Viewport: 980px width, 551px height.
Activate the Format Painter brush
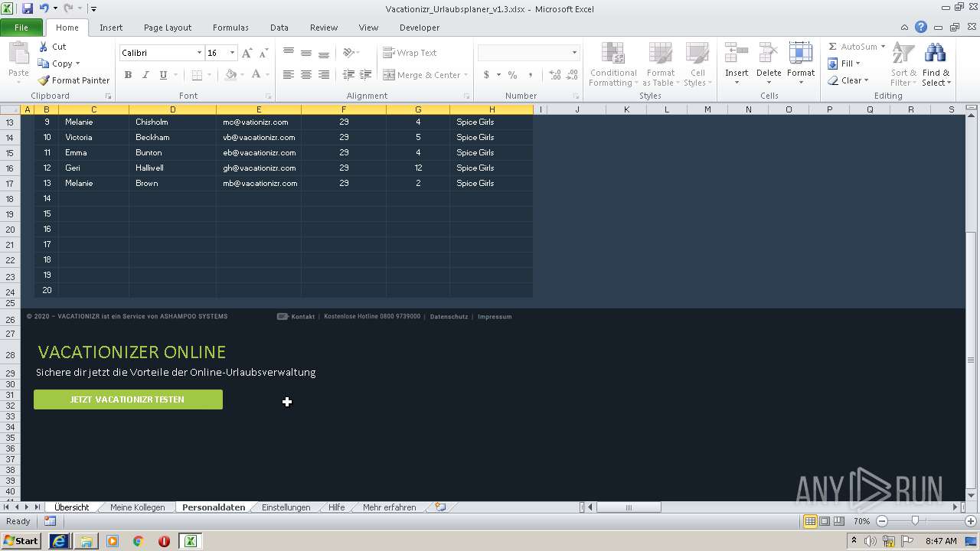pyautogui.click(x=73, y=80)
